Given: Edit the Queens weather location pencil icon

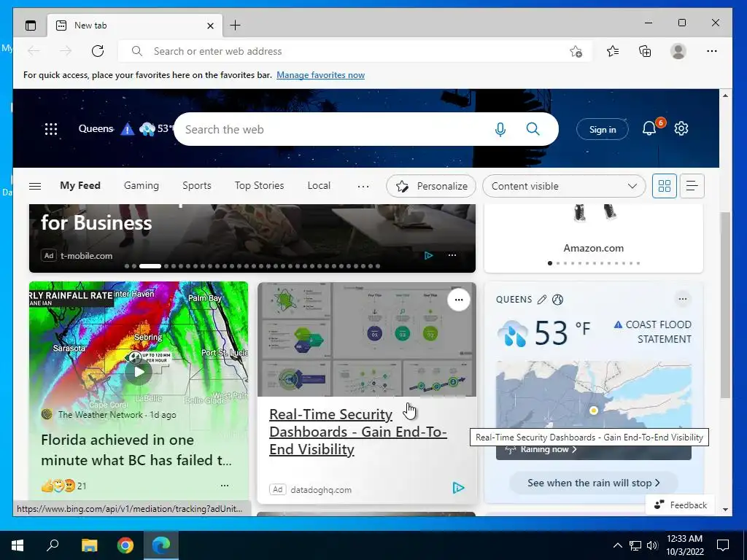Looking at the screenshot, I should [x=542, y=300].
